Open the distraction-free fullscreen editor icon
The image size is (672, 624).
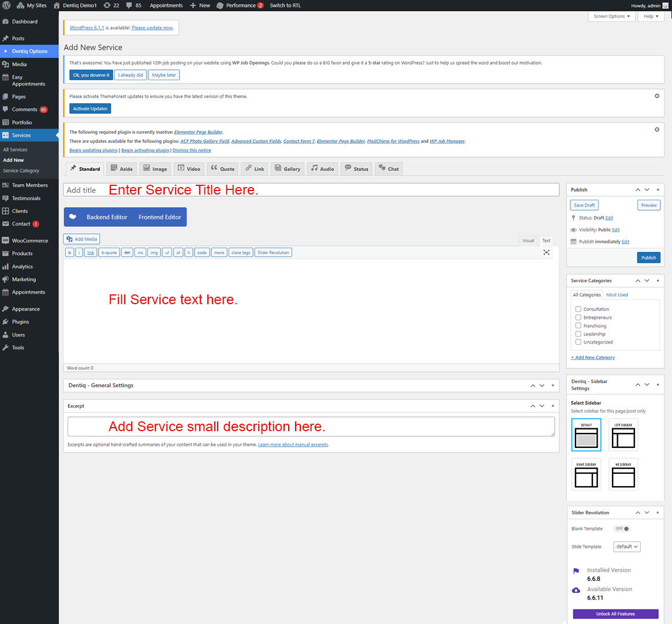(x=546, y=252)
